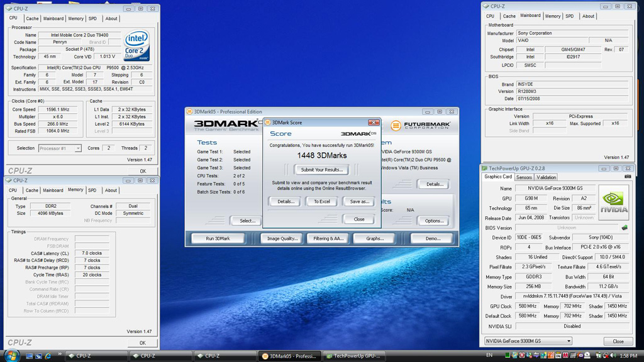This screenshot has width=644, height=362.
Task: Click system Details button in 3DMark05
Action: [435, 184]
